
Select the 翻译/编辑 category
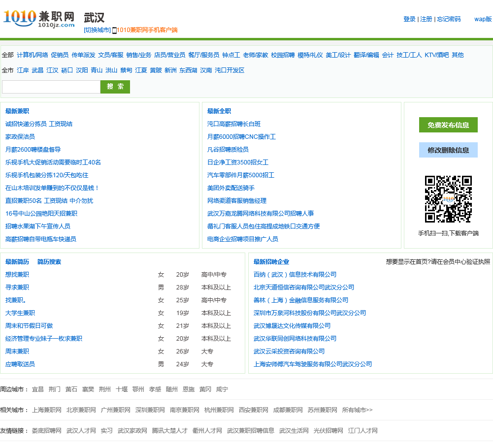pyautogui.click(x=366, y=55)
